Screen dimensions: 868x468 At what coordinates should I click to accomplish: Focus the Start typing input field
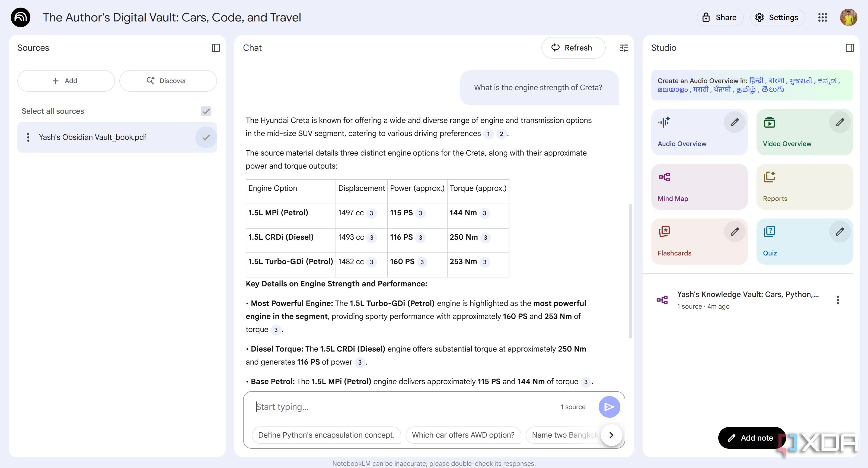pos(404,407)
